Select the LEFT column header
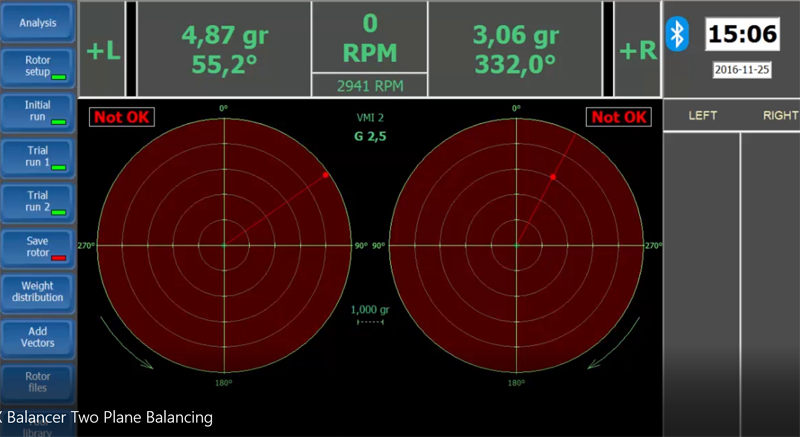This screenshot has width=800, height=437. pyautogui.click(x=703, y=116)
